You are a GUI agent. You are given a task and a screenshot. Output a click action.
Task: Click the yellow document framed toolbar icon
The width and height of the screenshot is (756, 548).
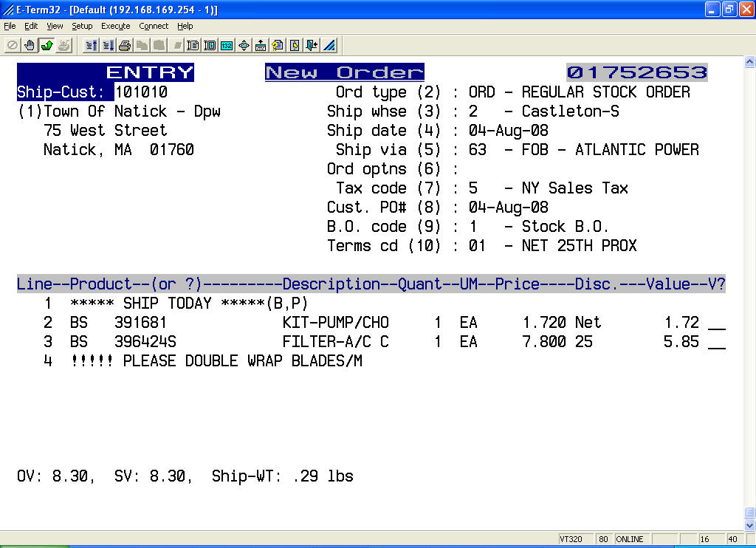pos(295,45)
